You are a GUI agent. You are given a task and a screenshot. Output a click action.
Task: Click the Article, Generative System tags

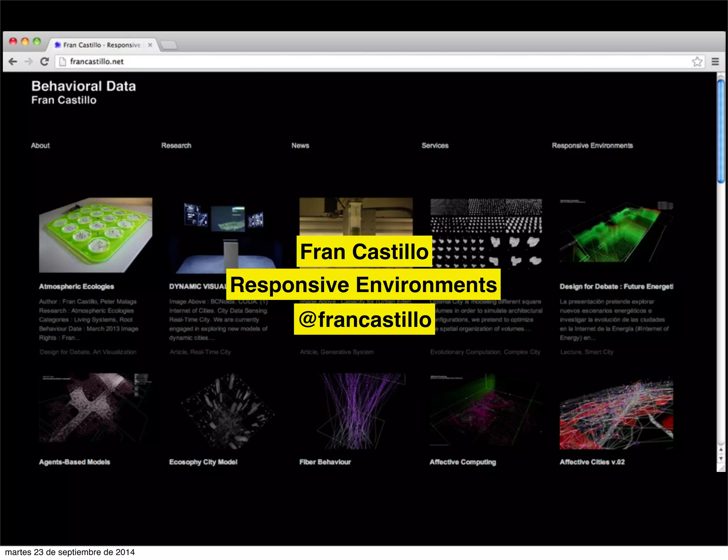pyautogui.click(x=337, y=352)
